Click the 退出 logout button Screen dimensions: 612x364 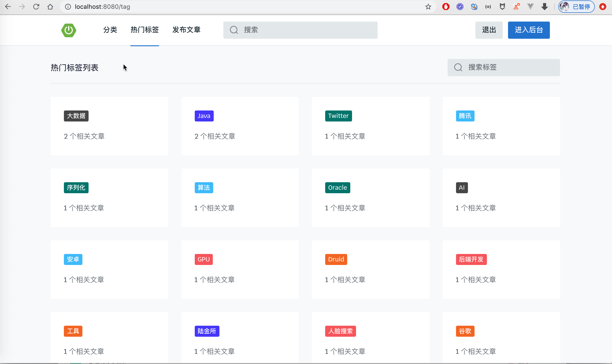pos(489,30)
